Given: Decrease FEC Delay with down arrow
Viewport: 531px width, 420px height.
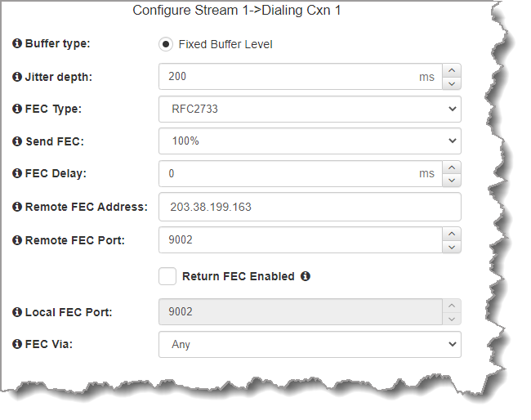Looking at the screenshot, I should click(452, 181).
